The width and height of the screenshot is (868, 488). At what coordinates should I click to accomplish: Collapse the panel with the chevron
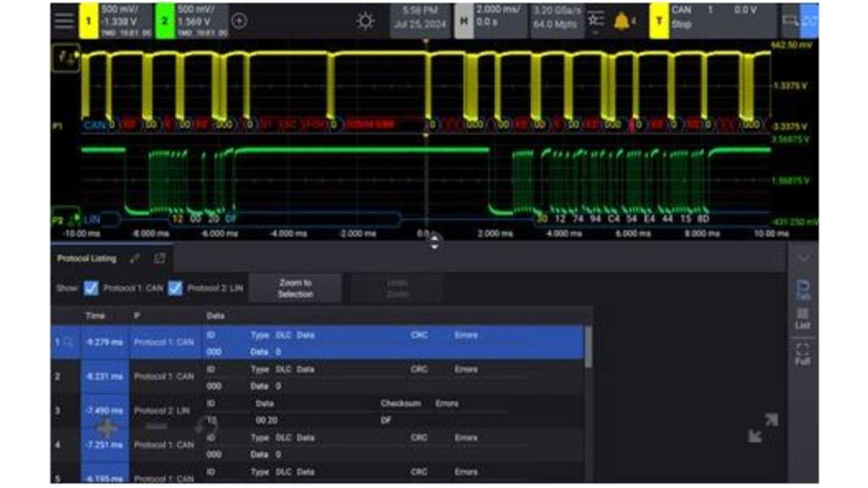pyautogui.click(x=803, y=259)
